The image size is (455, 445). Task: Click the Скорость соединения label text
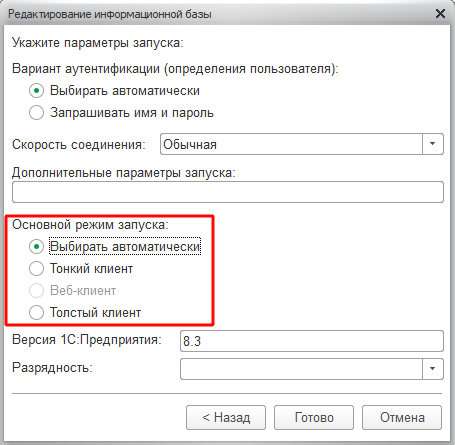click(x=79, y=145)
